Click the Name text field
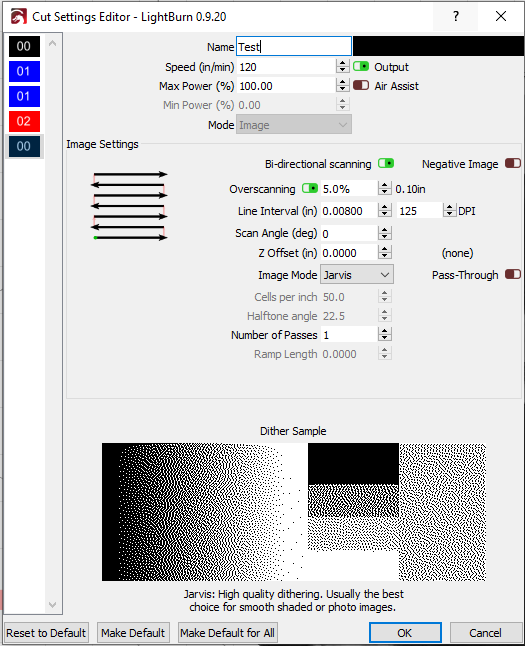Viewport: 525px width, 646px height. [x=294, y=47]
